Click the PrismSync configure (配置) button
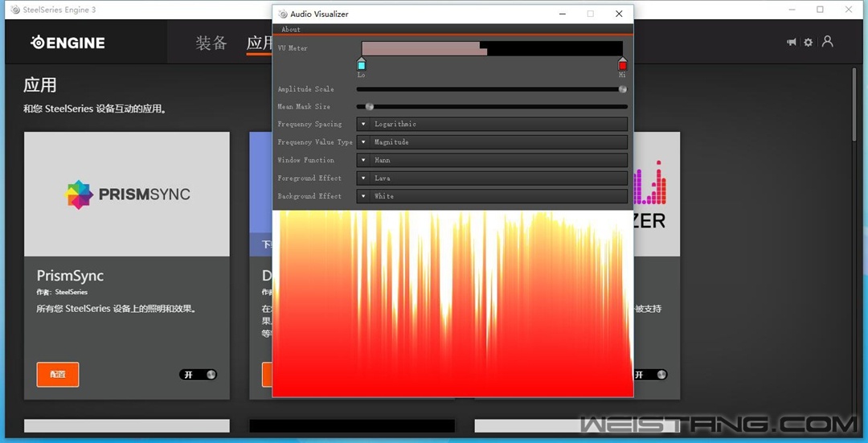The height and width of the screenshot is (443, 868). tap(58, 375)
